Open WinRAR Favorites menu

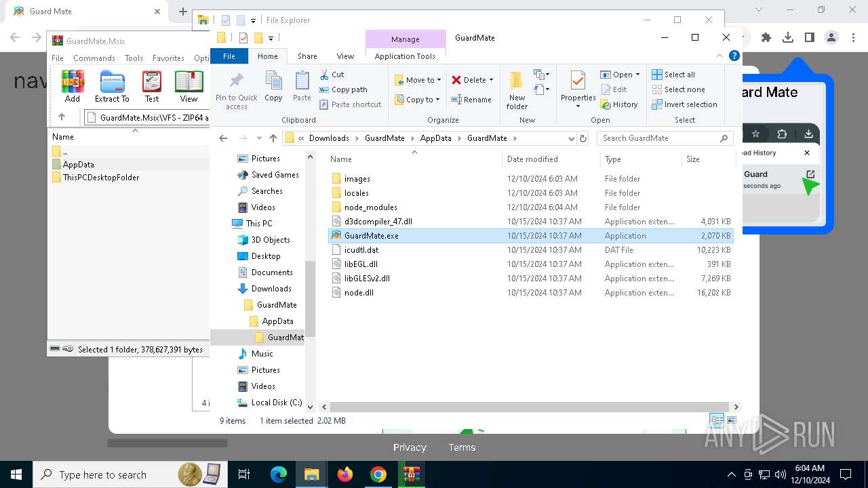[168, 58]
